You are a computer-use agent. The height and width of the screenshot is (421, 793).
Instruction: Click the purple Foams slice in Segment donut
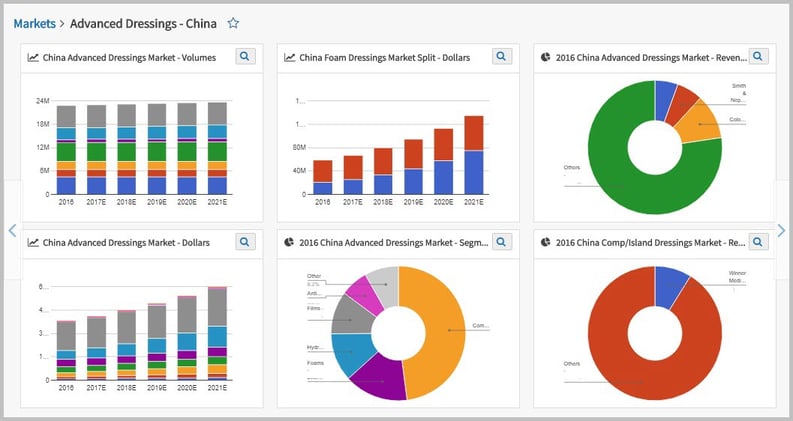(x=380, y=376)
